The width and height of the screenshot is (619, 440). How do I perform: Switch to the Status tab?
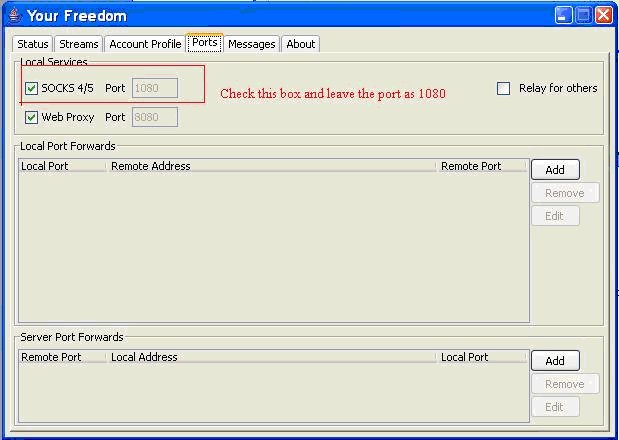point(33,44)
